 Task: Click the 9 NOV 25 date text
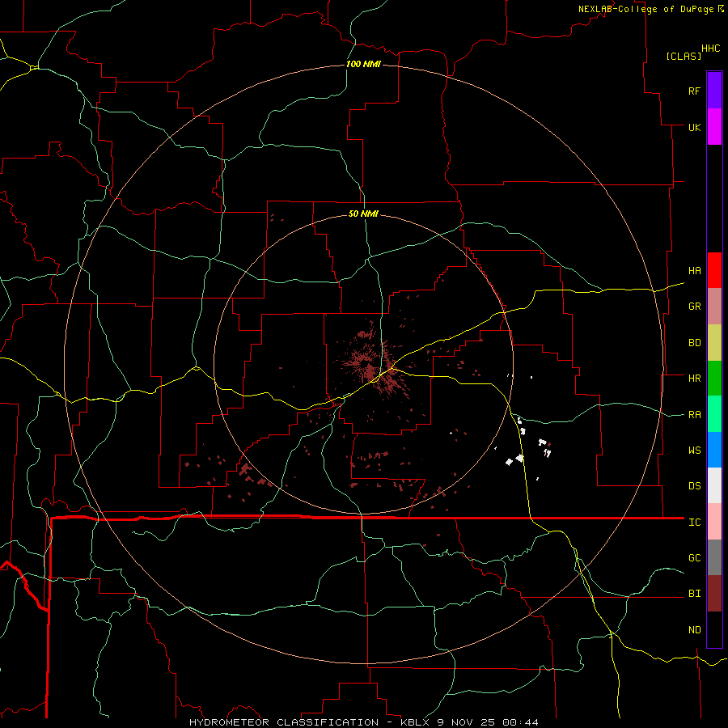click(468, 722)
